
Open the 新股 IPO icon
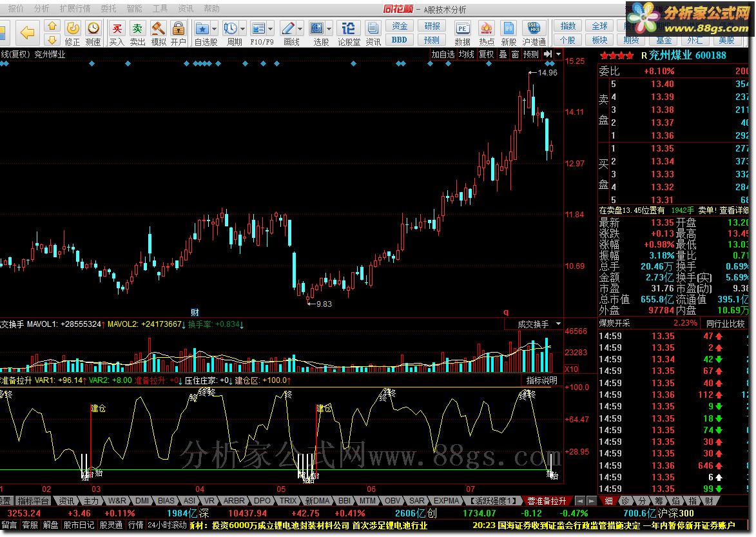509,33
